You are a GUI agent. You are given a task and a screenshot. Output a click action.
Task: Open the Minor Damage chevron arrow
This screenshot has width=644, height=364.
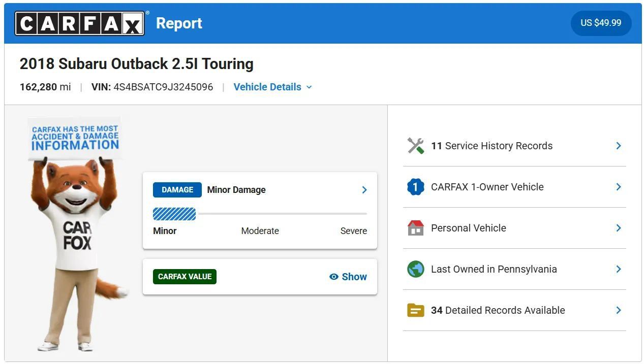click(364, 190)
